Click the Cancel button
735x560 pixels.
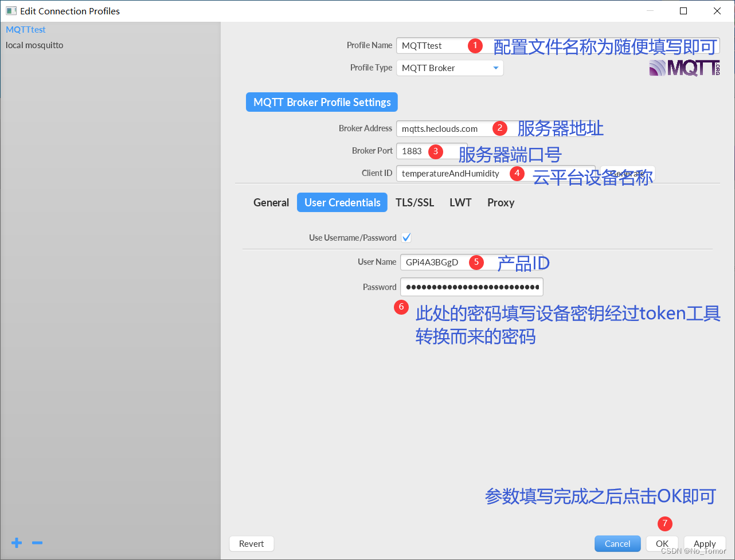617,543
